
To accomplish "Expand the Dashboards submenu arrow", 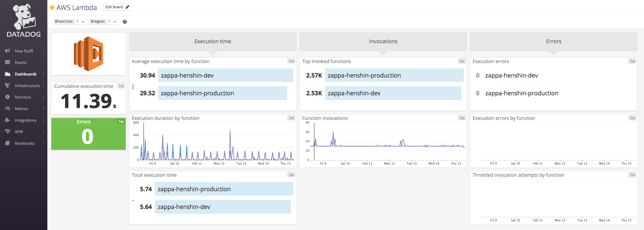I will click(x=44, y=74).
